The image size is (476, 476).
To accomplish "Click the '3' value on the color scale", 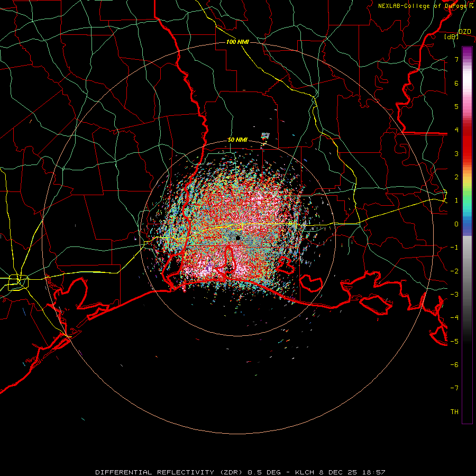I will click(456, 153).
